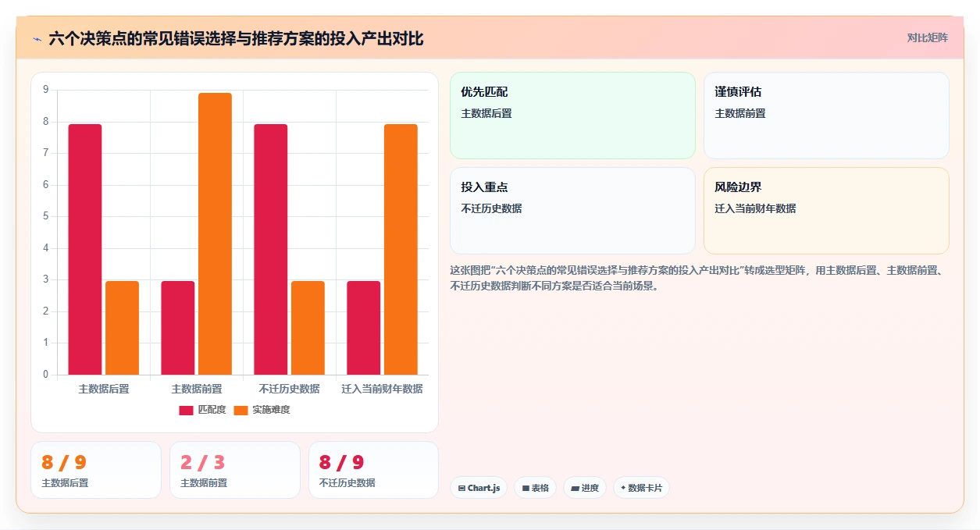
Task: Open the 谨慎评估 card heading
Action: tap(738, 92)
